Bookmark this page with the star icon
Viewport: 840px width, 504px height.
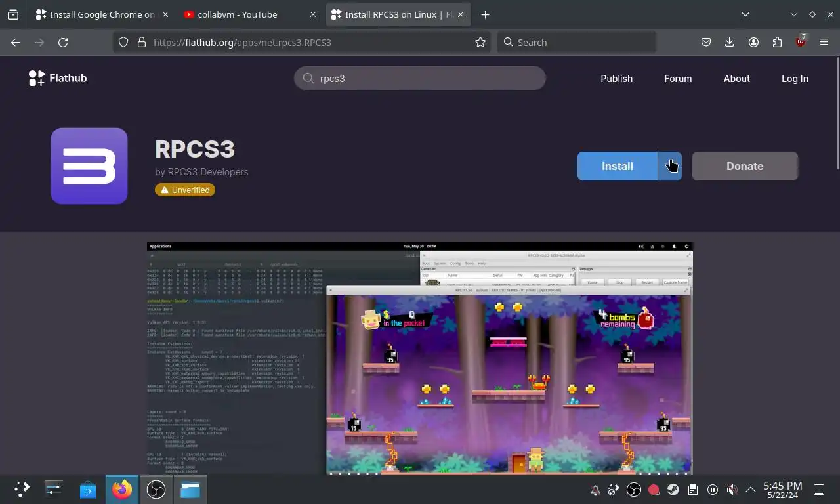click(x=480, y=42)
